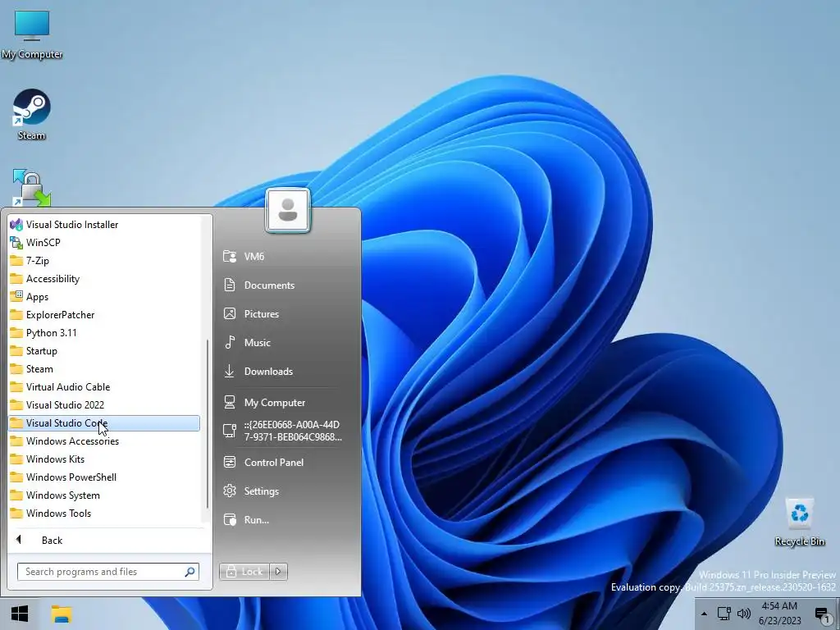Expand the Visual Studio Code folder
840x630 pixels.
click(104, 423)
